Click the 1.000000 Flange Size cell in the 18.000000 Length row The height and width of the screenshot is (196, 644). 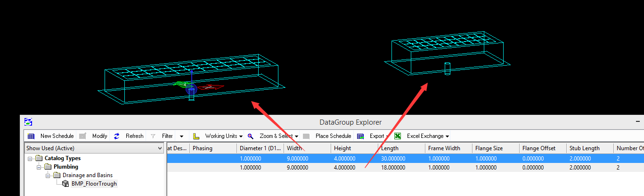(x=496, y=168)
